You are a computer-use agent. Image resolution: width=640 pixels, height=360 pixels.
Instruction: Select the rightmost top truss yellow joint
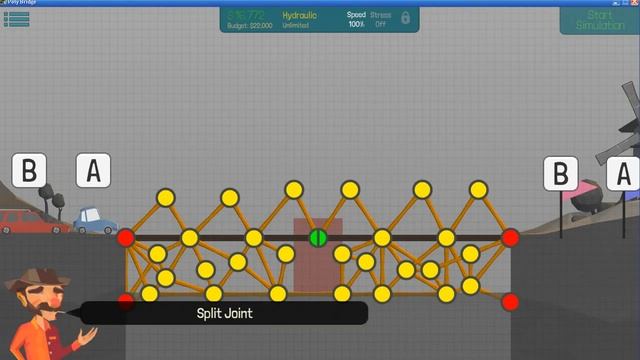coord(478,190)
